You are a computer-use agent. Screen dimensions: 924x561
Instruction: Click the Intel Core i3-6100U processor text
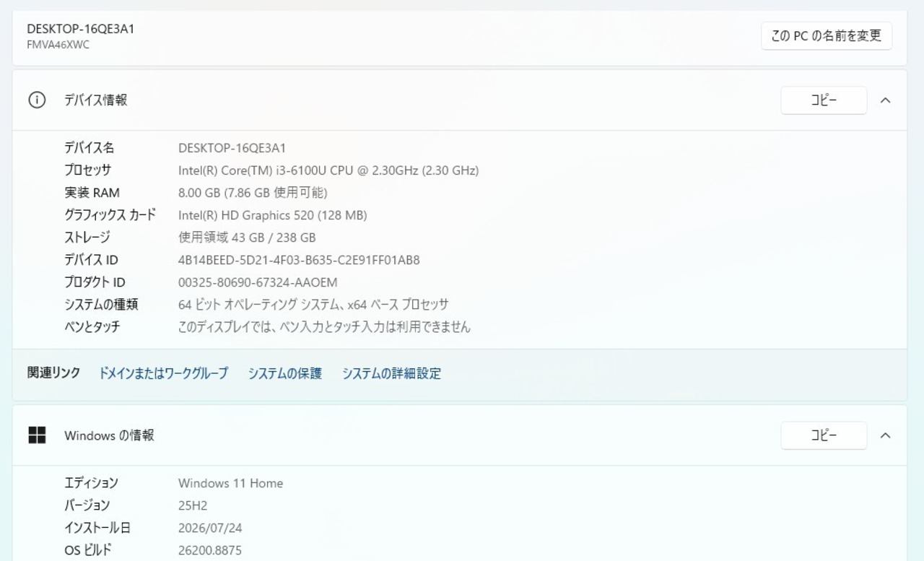(x=328, y=170)
